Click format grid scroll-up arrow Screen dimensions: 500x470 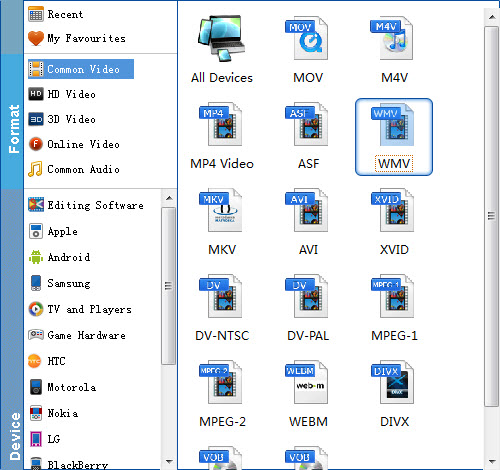(492, 17)
